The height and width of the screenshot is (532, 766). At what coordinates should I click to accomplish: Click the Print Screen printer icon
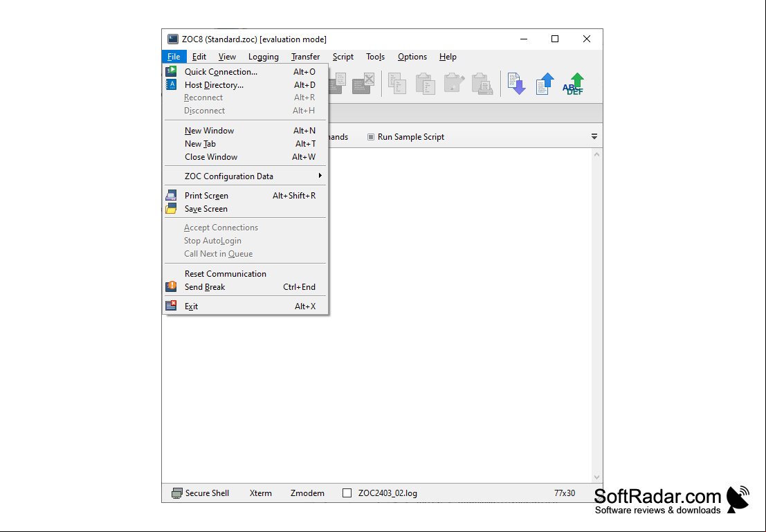click(x=171, y=195)
